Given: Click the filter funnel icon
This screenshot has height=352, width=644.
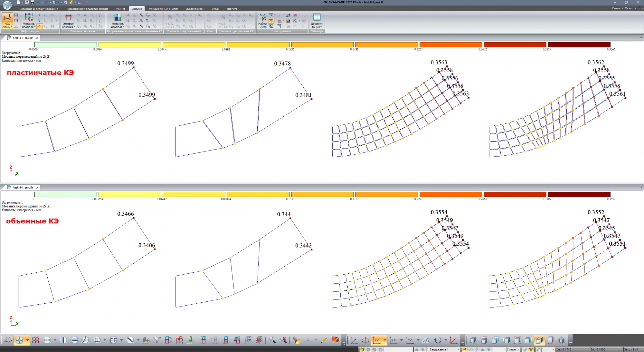Looking at the screenshot, I should pos(157,340).
